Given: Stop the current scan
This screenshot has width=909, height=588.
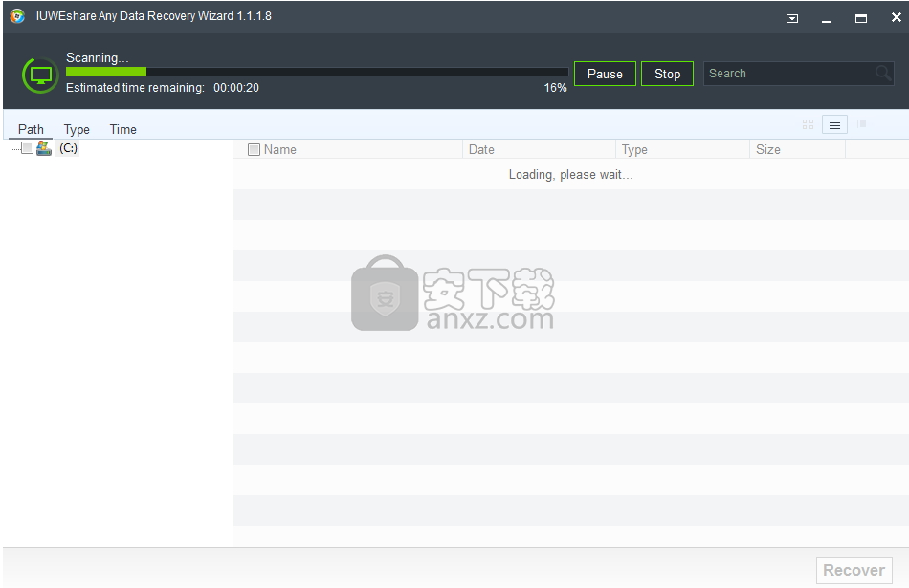Looking at the screenshot, I should click(x=667, y=74).
